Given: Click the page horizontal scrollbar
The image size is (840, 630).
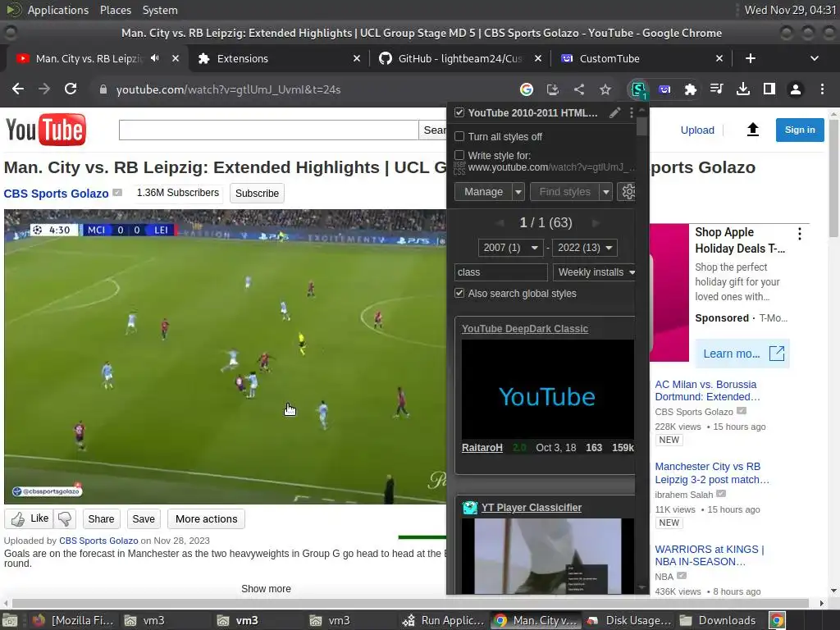Looking at the screenshot, I should tap(410, 603).
